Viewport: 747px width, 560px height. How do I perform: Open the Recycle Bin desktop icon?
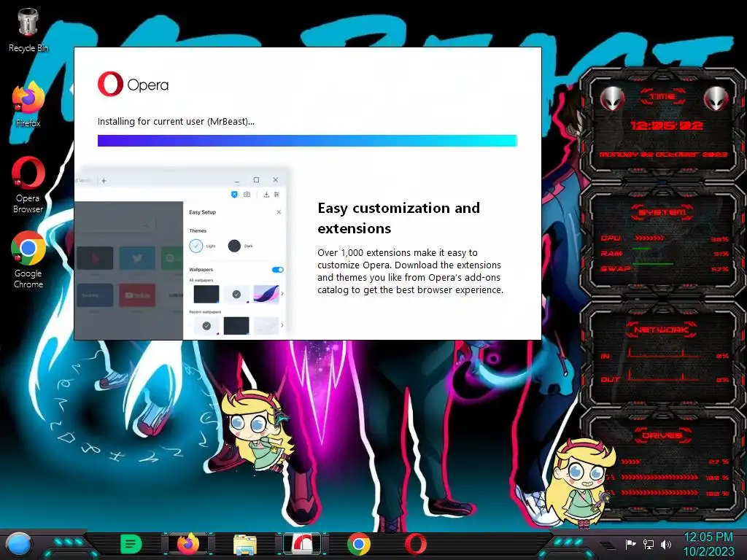pyautogui.click(x=28, y=29)
